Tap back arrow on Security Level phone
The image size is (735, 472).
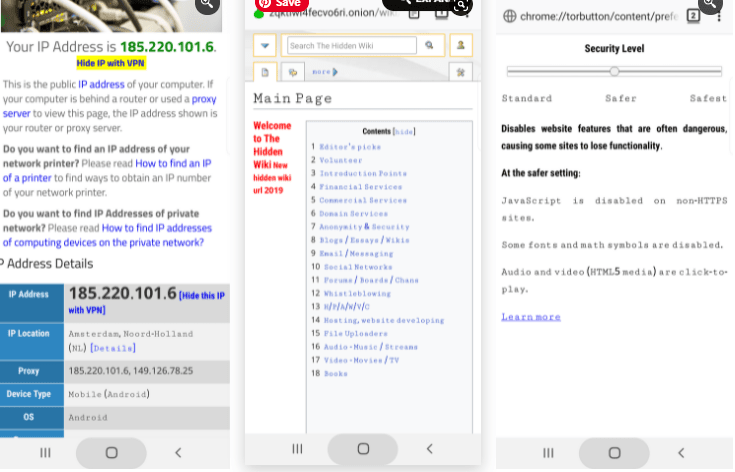(x=681, y=452)
